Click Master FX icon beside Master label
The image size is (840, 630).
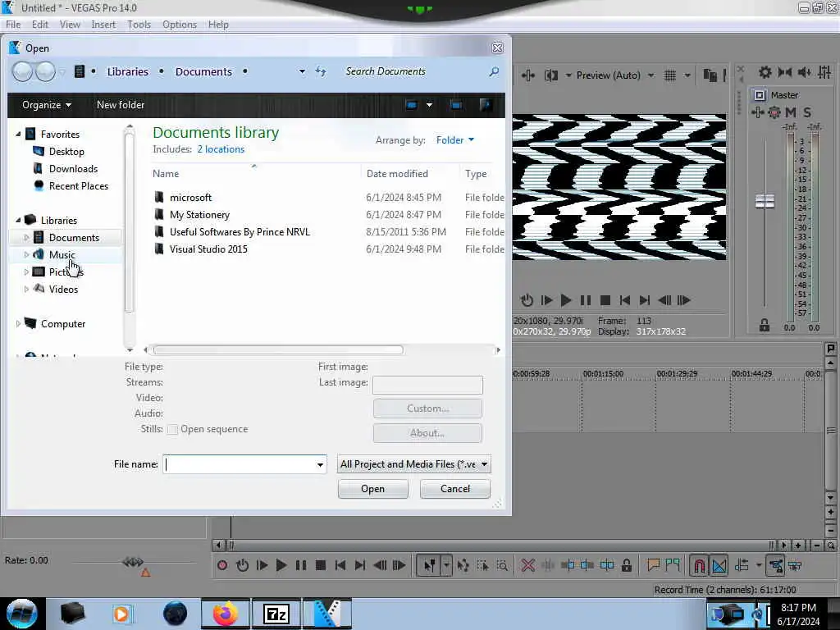759,95
